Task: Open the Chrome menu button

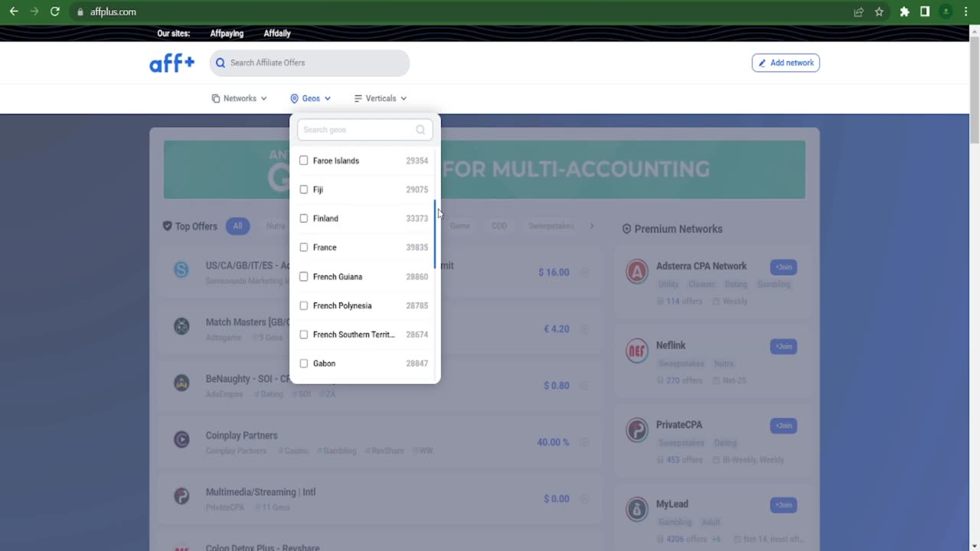Action: click(x=967, y=11)
